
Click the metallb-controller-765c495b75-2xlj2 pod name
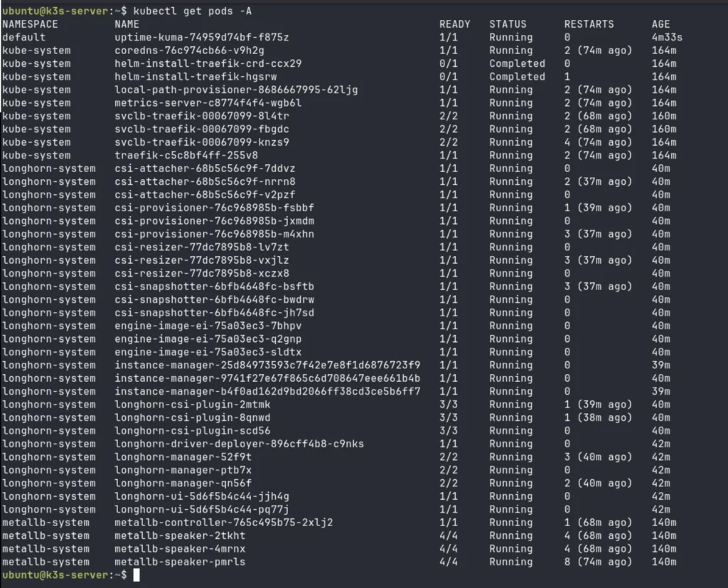(x=223, y=523)
